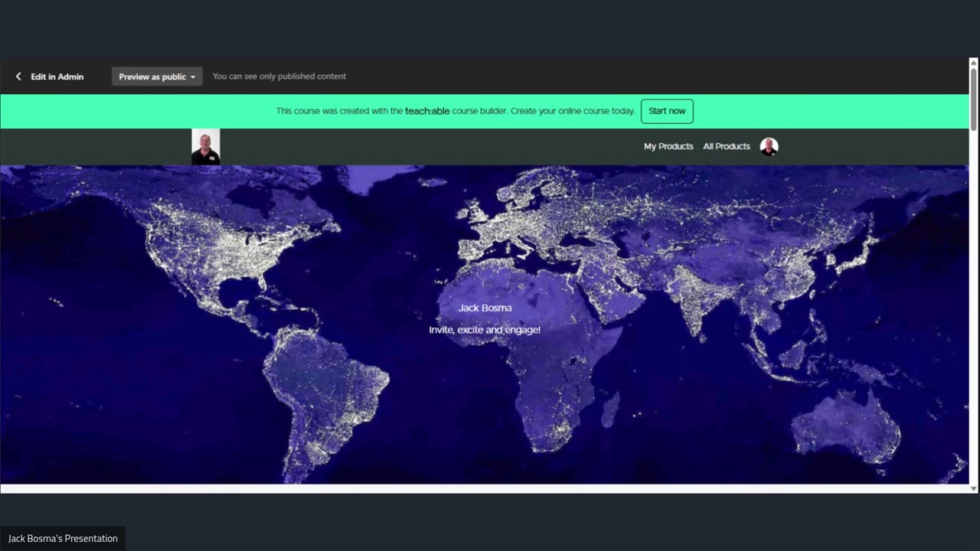Screen dimensions: 980x551
Task: Click the 'You can see only published content' note
Action: click(279, 77)
